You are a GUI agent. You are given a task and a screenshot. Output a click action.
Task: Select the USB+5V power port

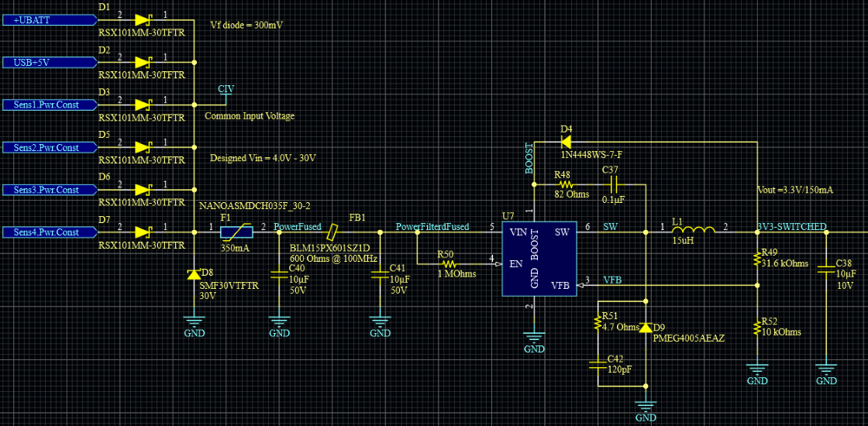click(x=50, y=63)
